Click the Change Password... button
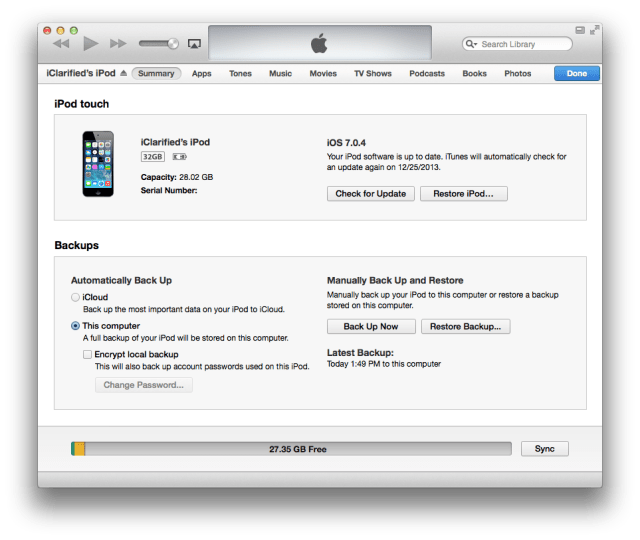 pos(144,385)
